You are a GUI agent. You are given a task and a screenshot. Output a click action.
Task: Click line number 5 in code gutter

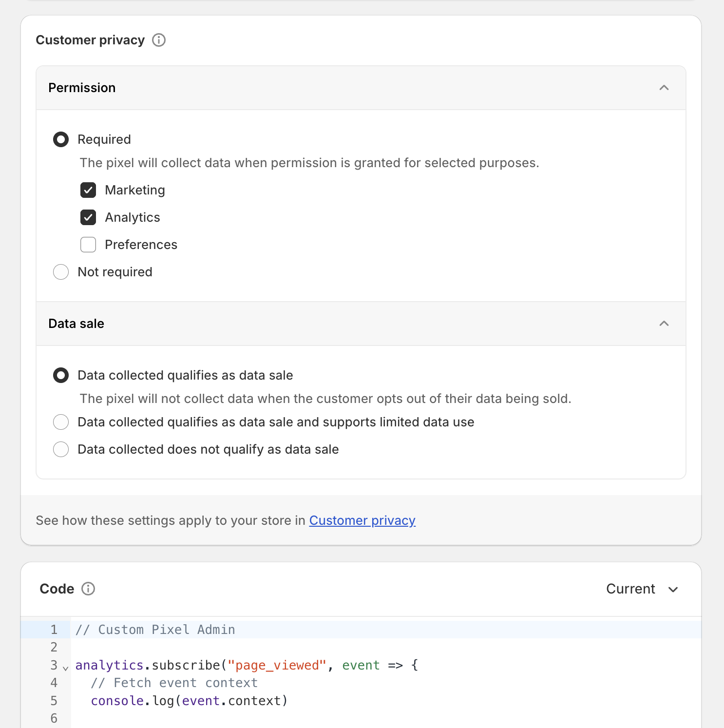coord(54,701)
